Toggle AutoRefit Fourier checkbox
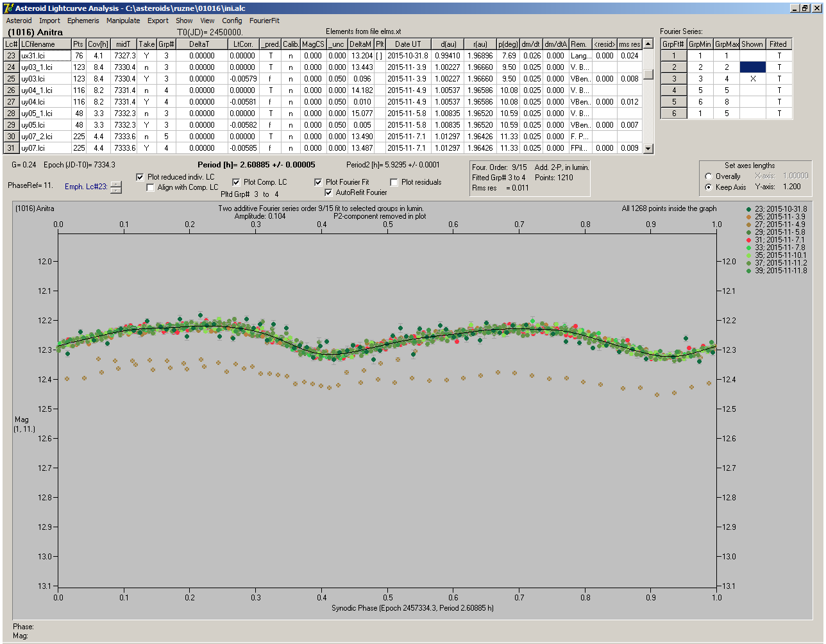The width and height of the screenshot is (826, 644). click(329, 192)
